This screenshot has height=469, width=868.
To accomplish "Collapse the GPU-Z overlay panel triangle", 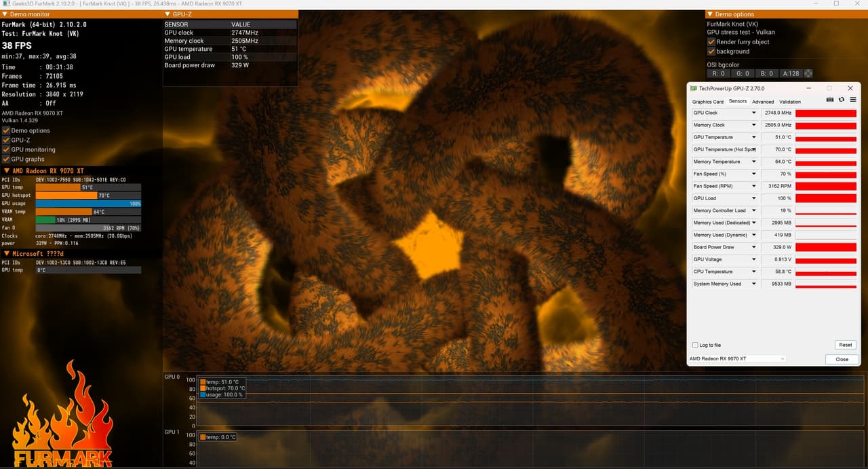I will coord(167,14).
